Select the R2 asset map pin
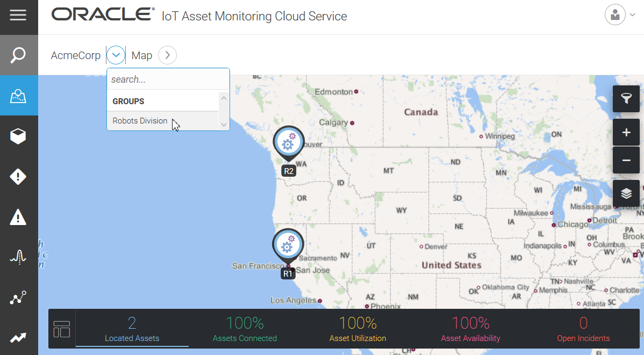The width and height of the screenshot is (644, 355). point(289,143)
